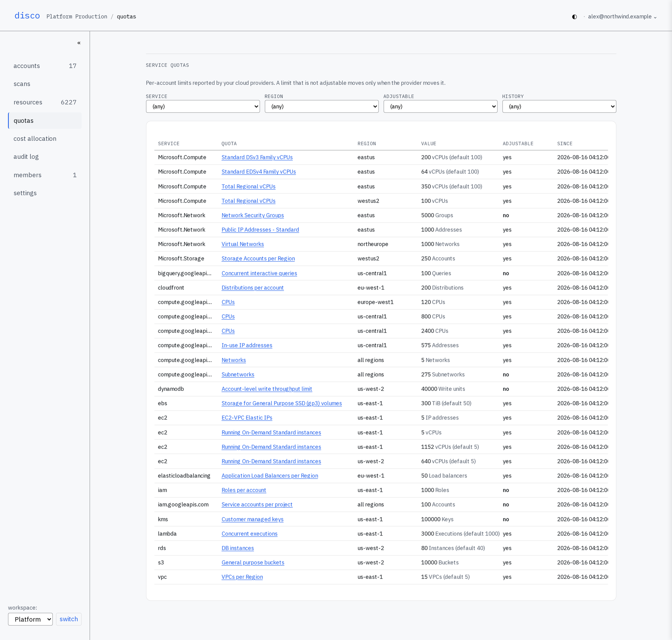
Task: Open the History filter dropdown
Action: [x=559, y=106]
